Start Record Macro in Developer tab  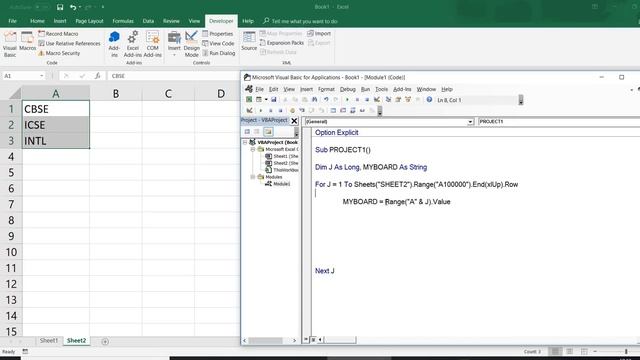pos(58,34)
